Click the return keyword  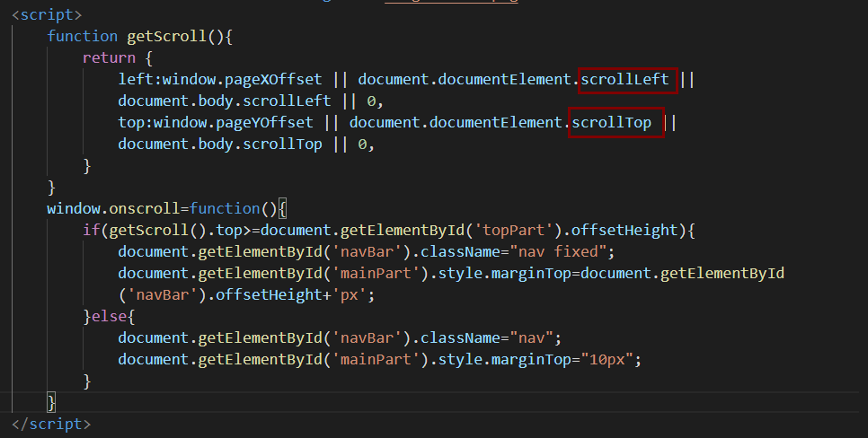coord(109,58)
